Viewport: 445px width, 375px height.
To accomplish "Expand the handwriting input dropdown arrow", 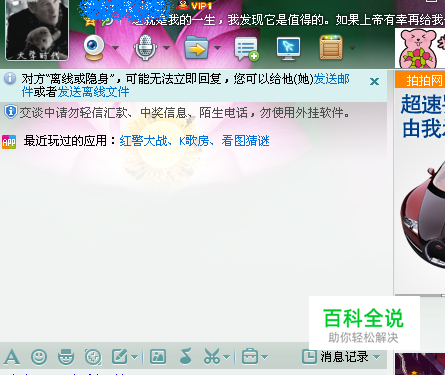I will point(134,357).
